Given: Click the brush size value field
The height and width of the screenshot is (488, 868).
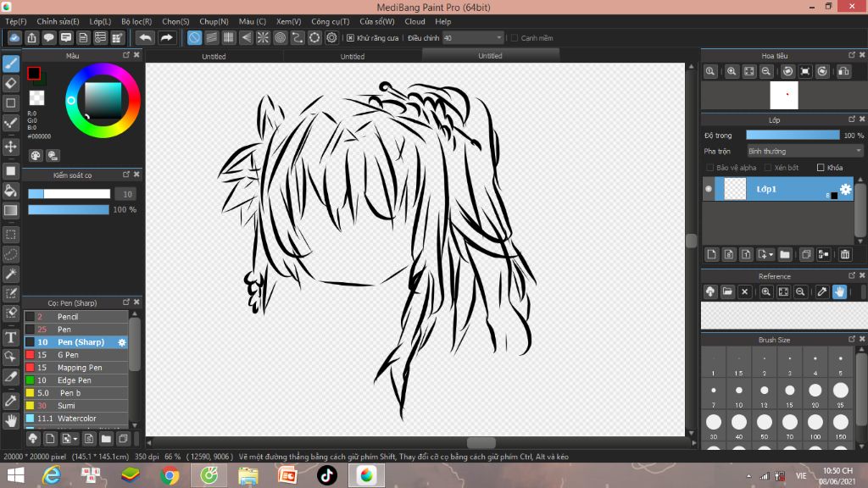Looking at the screenshot, I should point(126,194).
